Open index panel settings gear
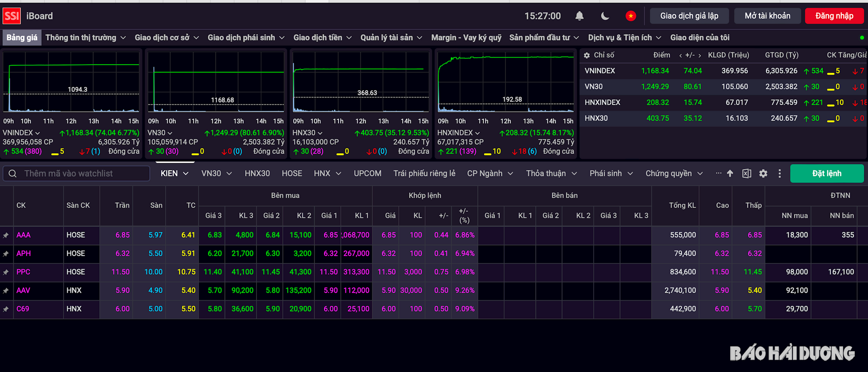 [587, 55]
